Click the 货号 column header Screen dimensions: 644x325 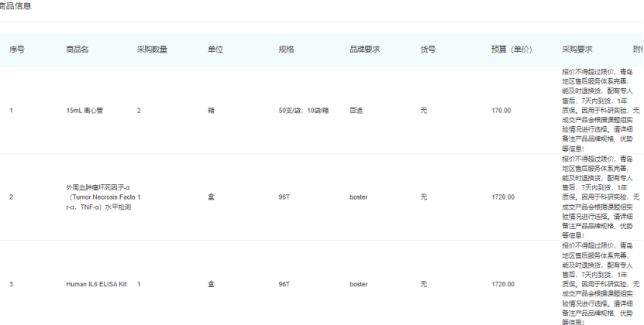point(428,50)
